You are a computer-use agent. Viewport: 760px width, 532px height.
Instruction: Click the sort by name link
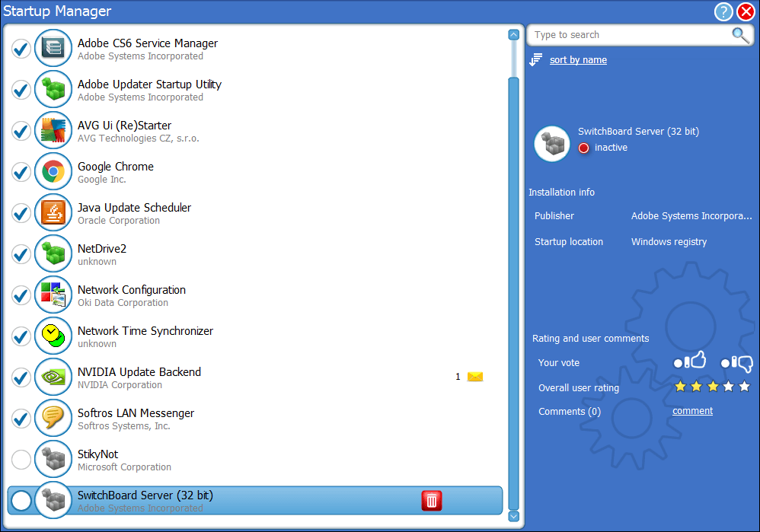click(x=578, y=60)
